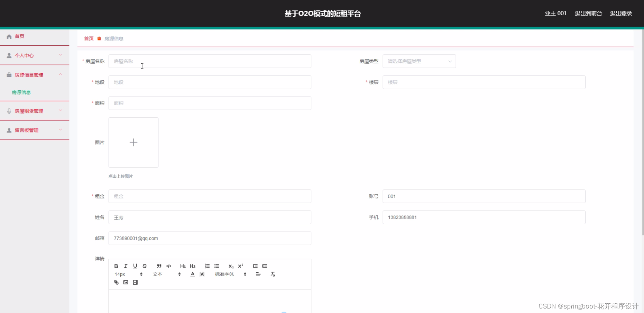Insert an image into the detail editor
The image size is (644, 313).
[126, 282]
